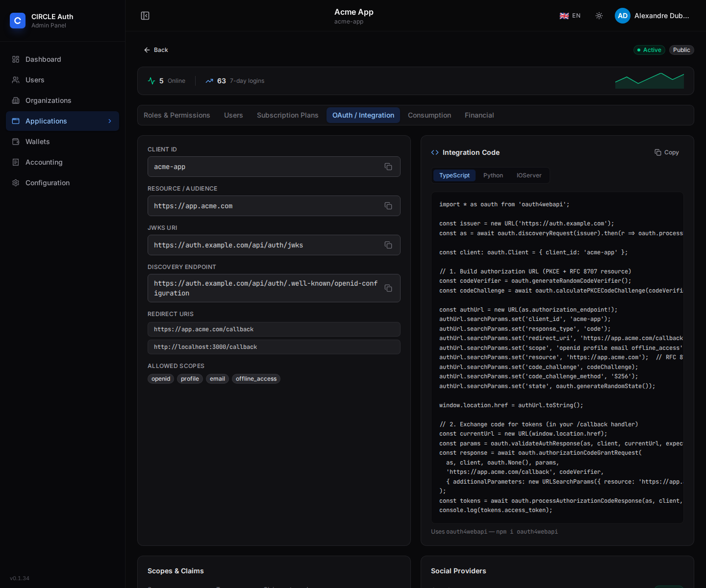Click the 7-day logins trend icon
The height and width of the screenshot is (588, 706).
pyautogui.click(x=209, y=81)
